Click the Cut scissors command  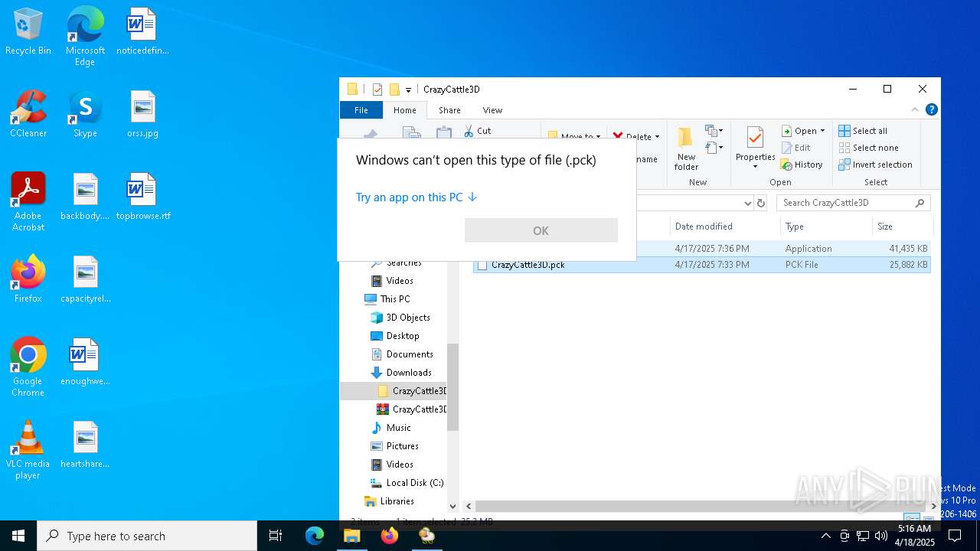pos(477,131)
